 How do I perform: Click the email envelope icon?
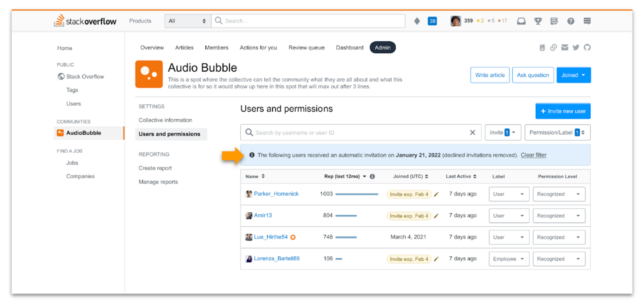pos(565,48)
